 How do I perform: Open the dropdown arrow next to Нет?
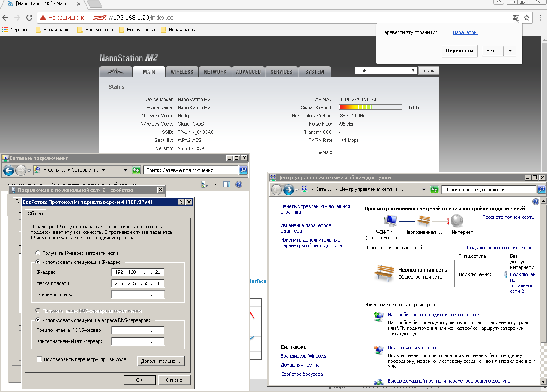(x=510, y=51)
